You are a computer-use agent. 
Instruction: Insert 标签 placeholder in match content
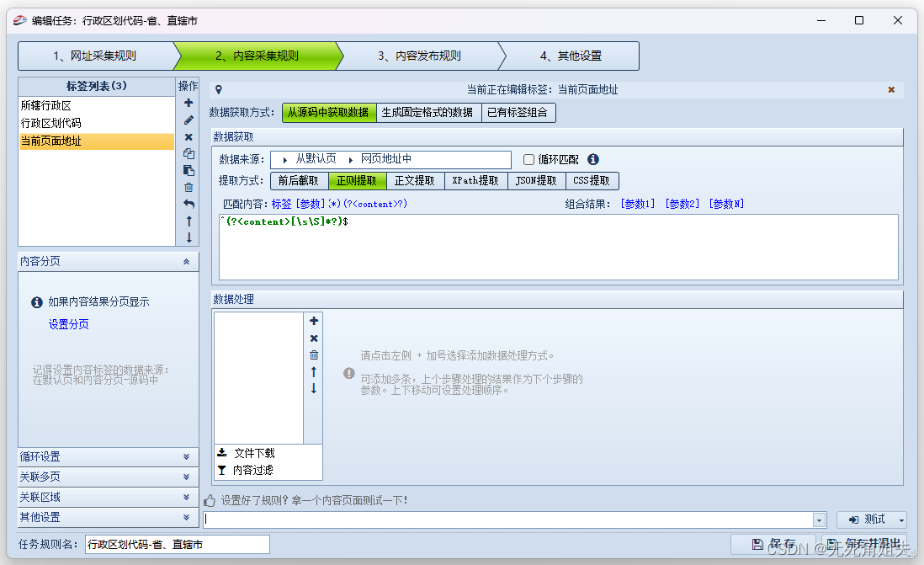click(282, 204)
